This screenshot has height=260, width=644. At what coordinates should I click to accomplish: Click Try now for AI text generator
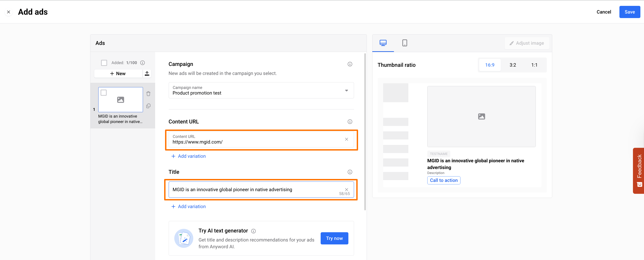coord(334,238)
